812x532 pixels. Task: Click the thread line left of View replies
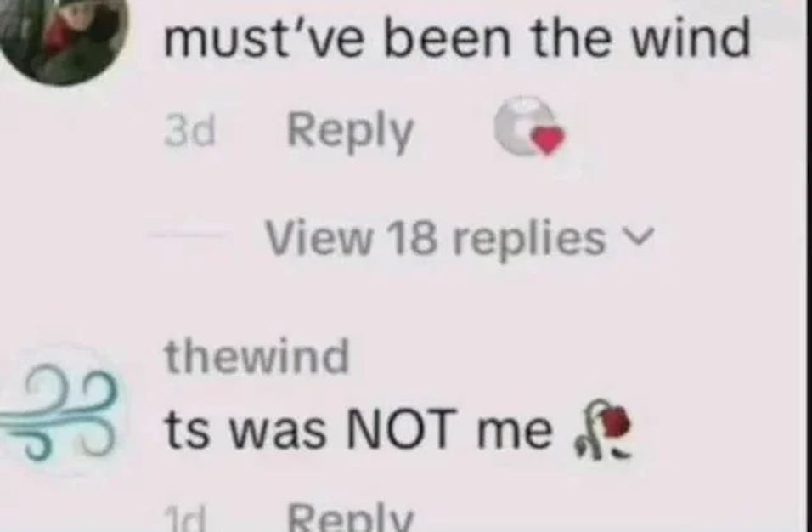pos(186,235)
